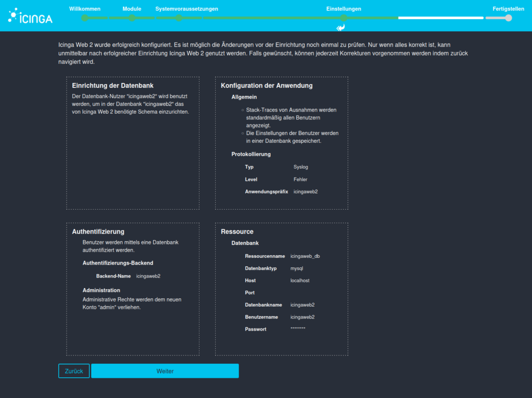The height and width of the screenshot is (398, 532).
Task: Click the Syslog value next to Typ
Action: pyautogui.click(x=301, y=167)
